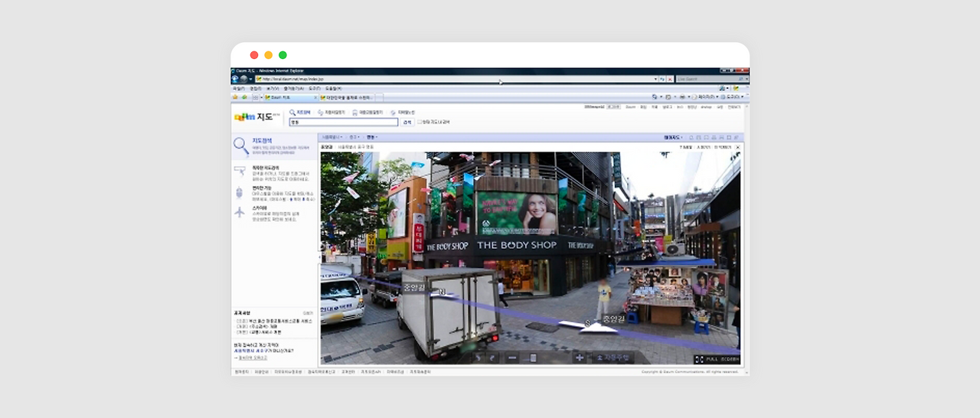Open the 파일(F) menu
The height and width of the screenshot is (418, 980).
click(238, 89)
